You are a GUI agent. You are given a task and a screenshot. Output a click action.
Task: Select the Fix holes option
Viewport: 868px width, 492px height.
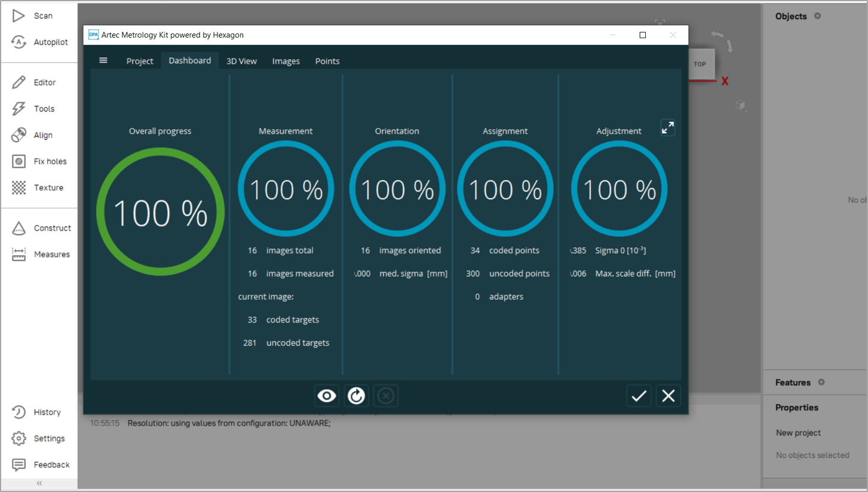[x=39, y=161]
